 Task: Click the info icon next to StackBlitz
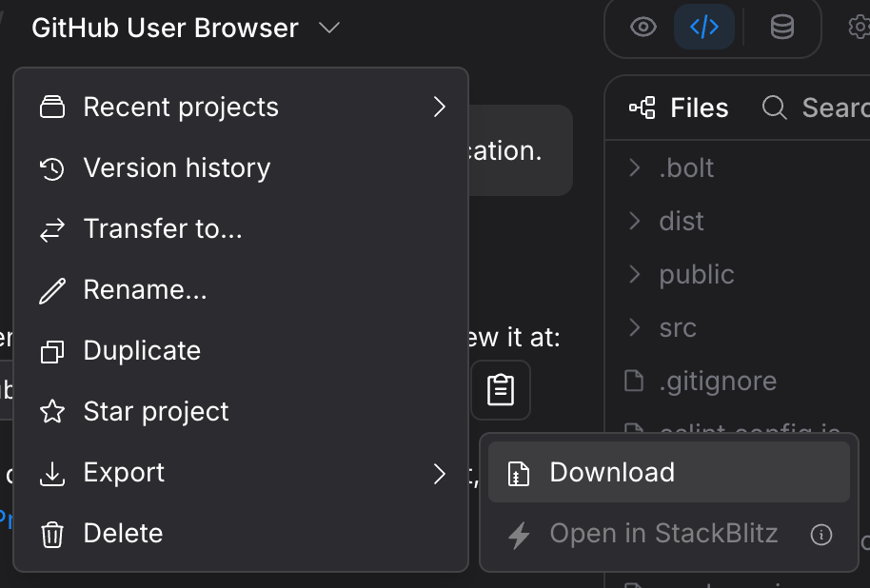821,535
